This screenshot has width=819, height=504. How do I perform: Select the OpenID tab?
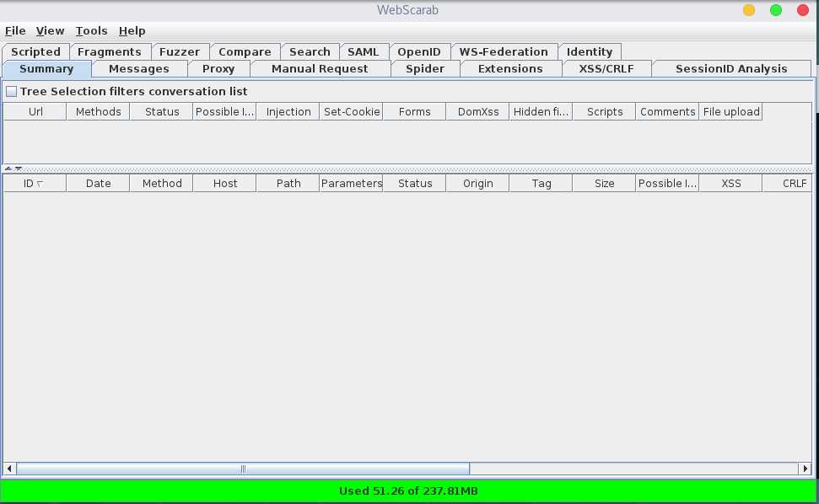pyautogui.click(x=419, y=51)
